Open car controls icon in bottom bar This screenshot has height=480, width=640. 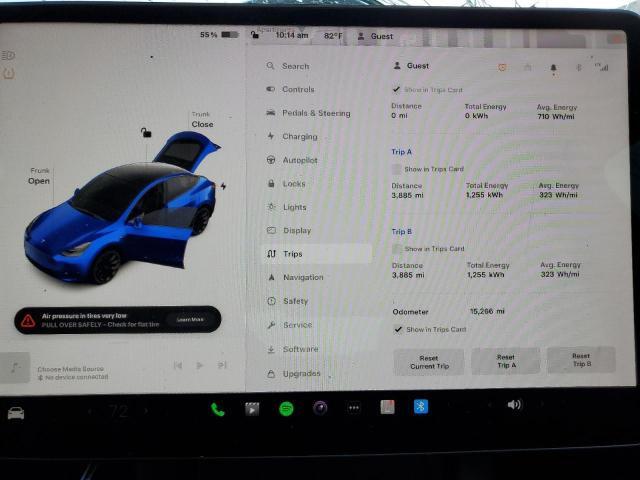(x=16, y=413)
